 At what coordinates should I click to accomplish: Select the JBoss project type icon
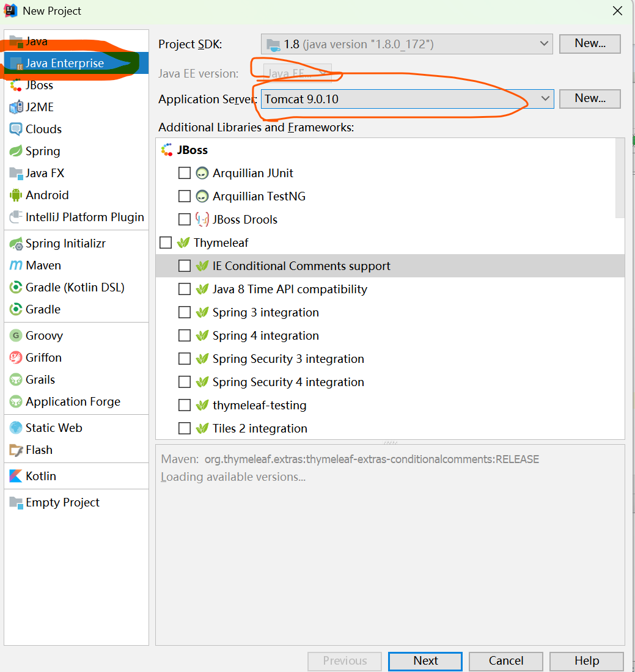click(x=16, y=85)
